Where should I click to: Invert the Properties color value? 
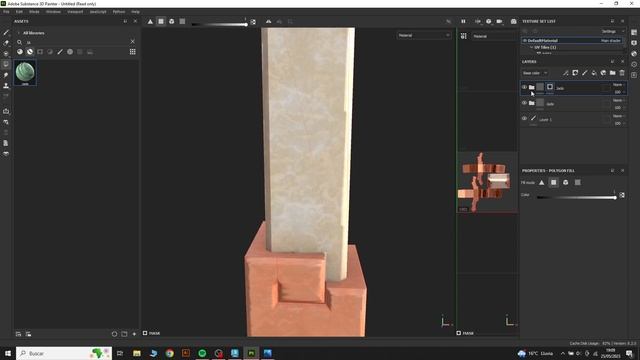click(622, 196)
